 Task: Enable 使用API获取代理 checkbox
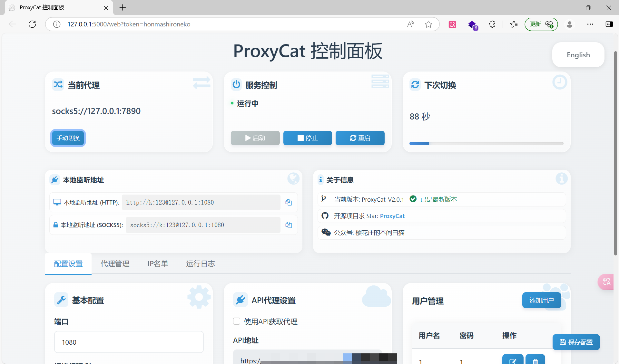coord(237,321)
